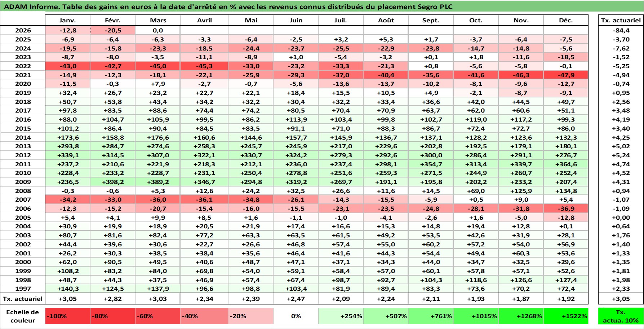
Task: Click the 'Echelle de couleur' label
Action: [x=22, y=316]
